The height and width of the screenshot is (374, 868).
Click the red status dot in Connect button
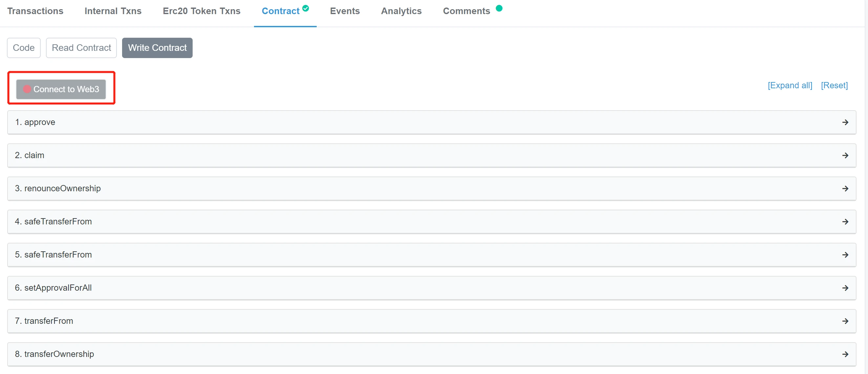27,89
